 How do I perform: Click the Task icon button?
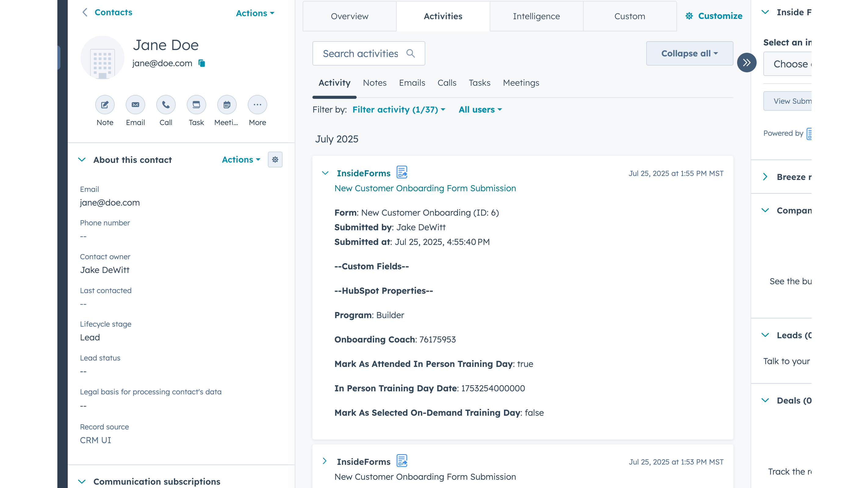pyautogui.click(x=196, y=105)
